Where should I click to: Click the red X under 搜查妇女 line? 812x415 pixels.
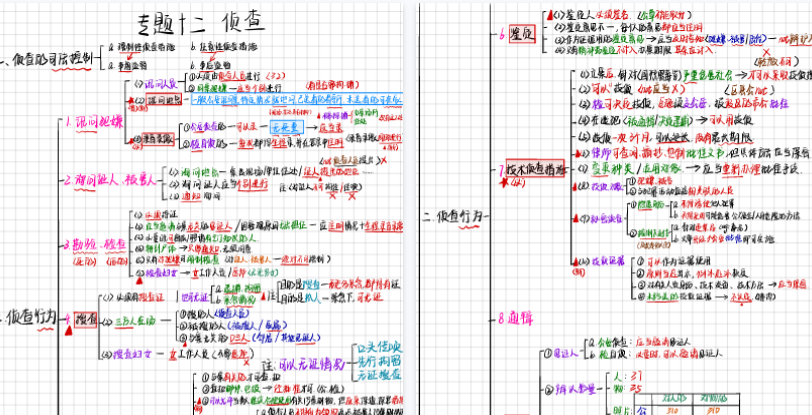(246, 363)
